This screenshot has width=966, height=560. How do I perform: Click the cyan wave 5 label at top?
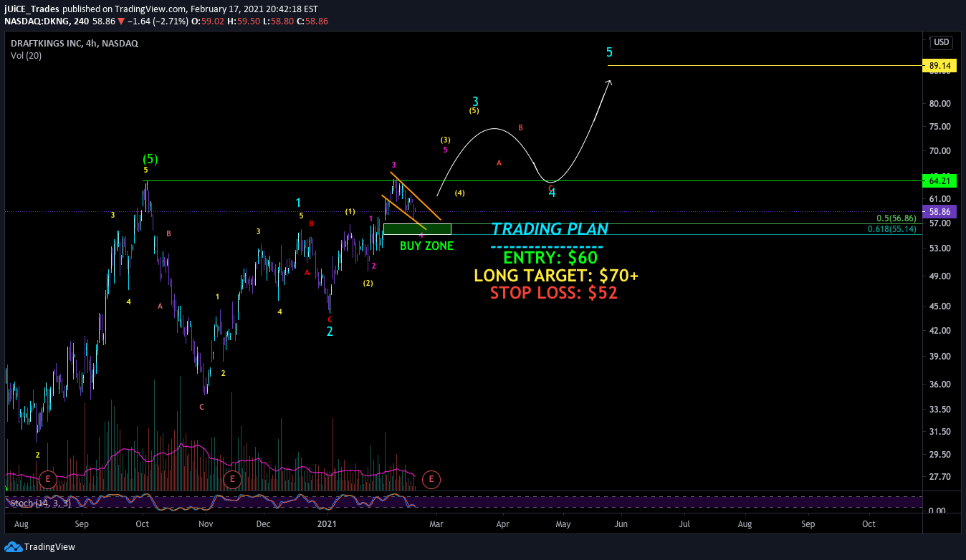[609, 52]
